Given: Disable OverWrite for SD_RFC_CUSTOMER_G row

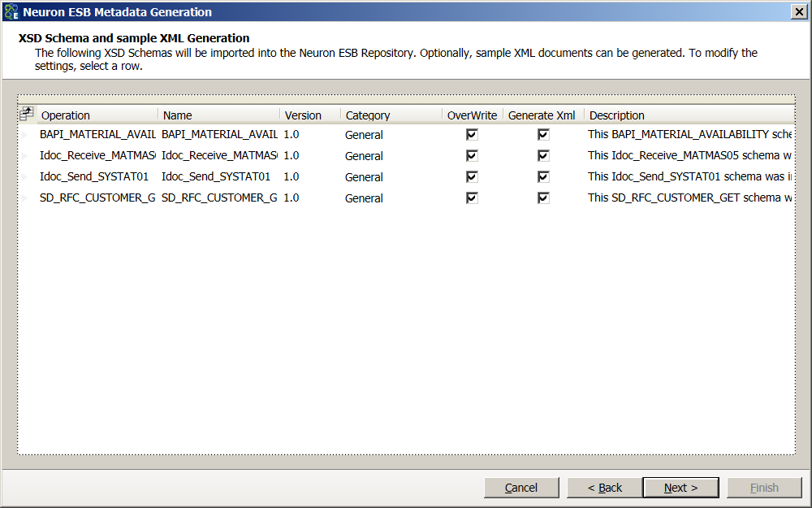Looking at the screenshot, I should [x=472, y=198].
